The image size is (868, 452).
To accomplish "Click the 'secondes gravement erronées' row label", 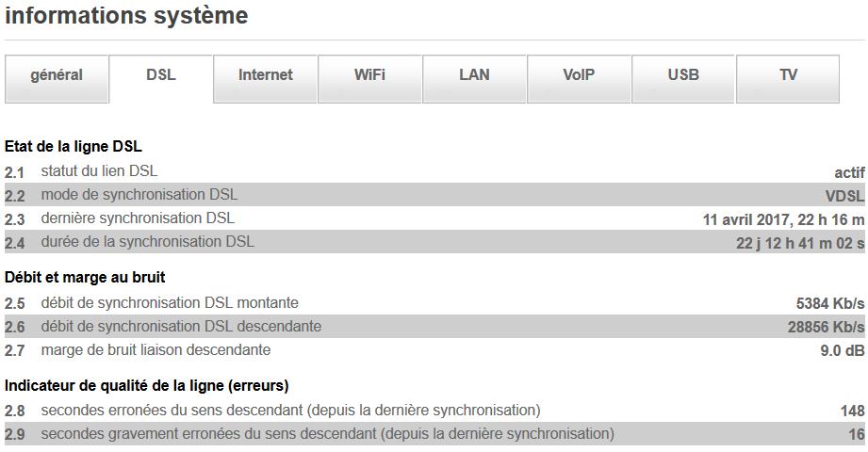I will click(x=327, y=434).
